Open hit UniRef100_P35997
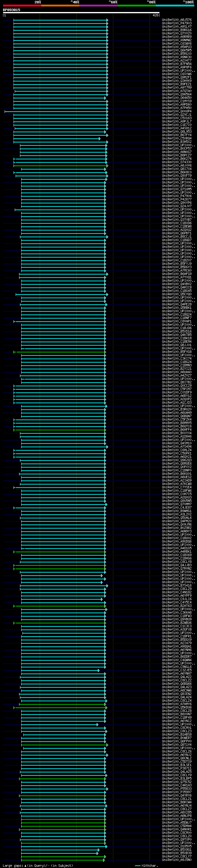197x868 pixels. pyautogui.click(x=177, y=792)
